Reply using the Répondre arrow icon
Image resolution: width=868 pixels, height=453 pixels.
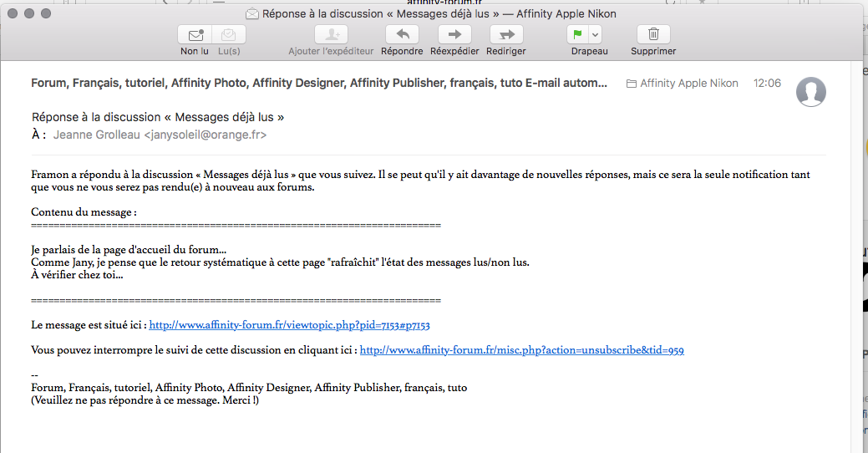pos(402,35)
